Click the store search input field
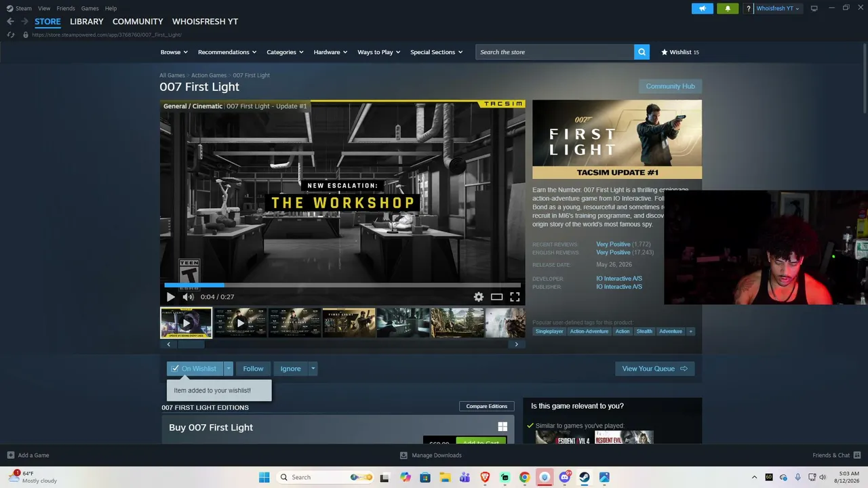 555,52
